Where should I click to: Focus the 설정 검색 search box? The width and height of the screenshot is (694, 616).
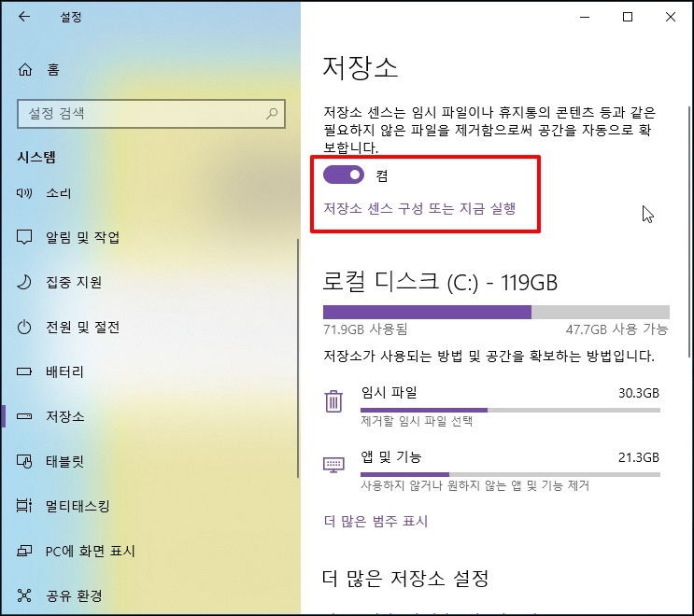[151, 114]
